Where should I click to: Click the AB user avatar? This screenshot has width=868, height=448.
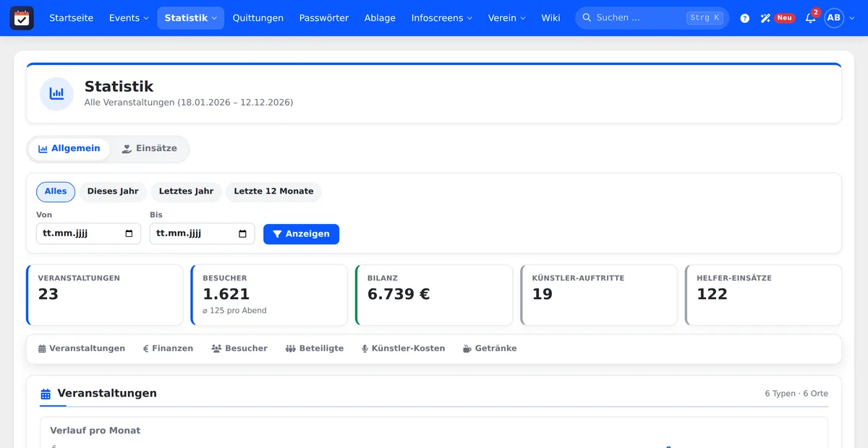click(834, 18)
